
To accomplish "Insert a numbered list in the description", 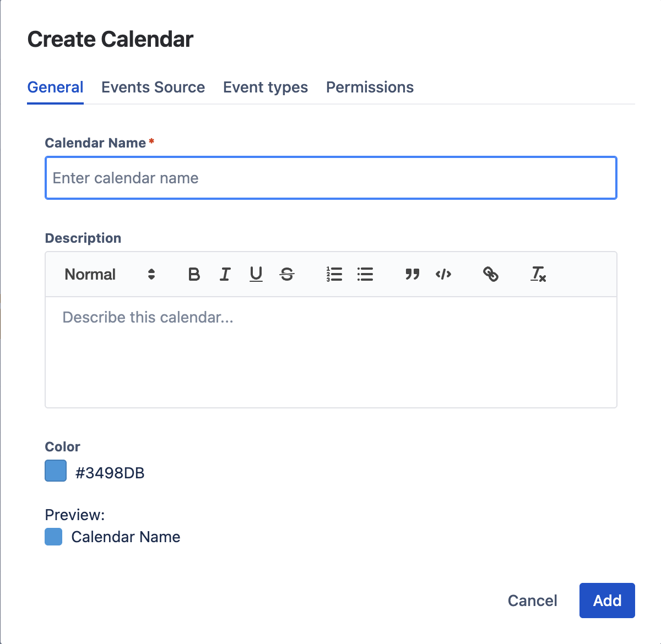I will pyautogui.click(x=334, y=274).
